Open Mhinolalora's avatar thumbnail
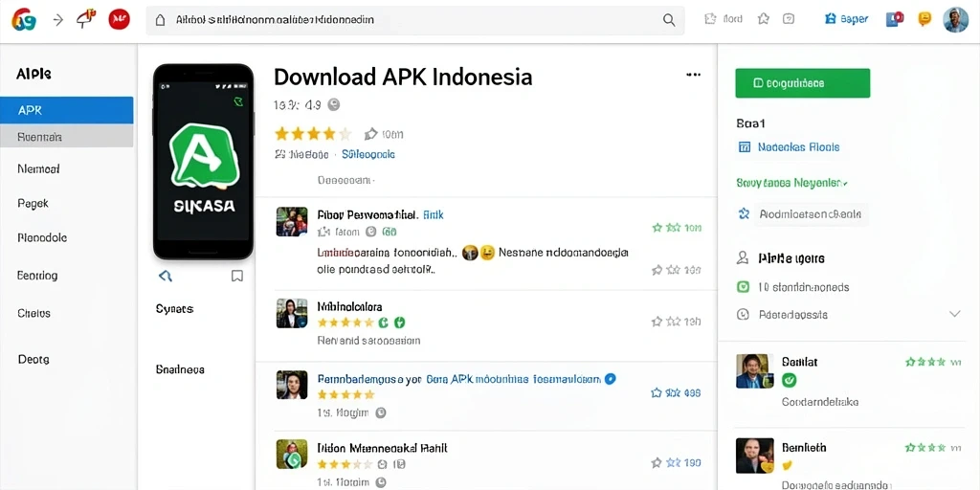The width and height of the screenshot is (980, 490). coord(292,313)
